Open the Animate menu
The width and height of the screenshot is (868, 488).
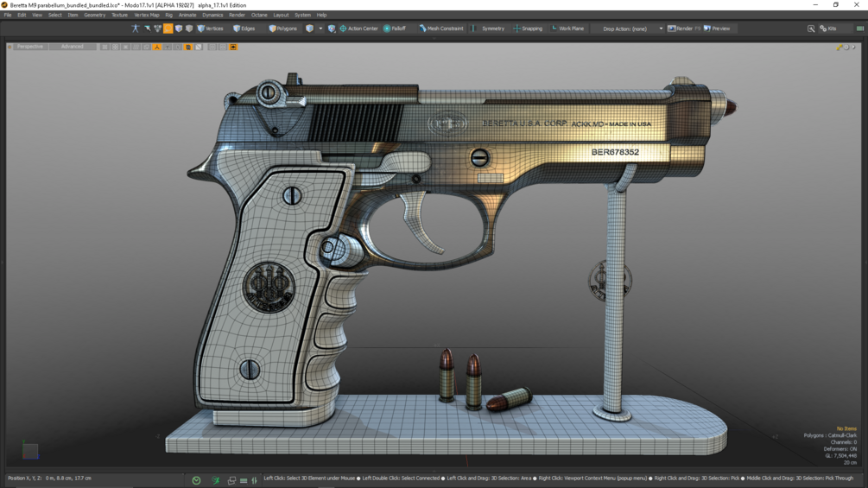point(187,15)
